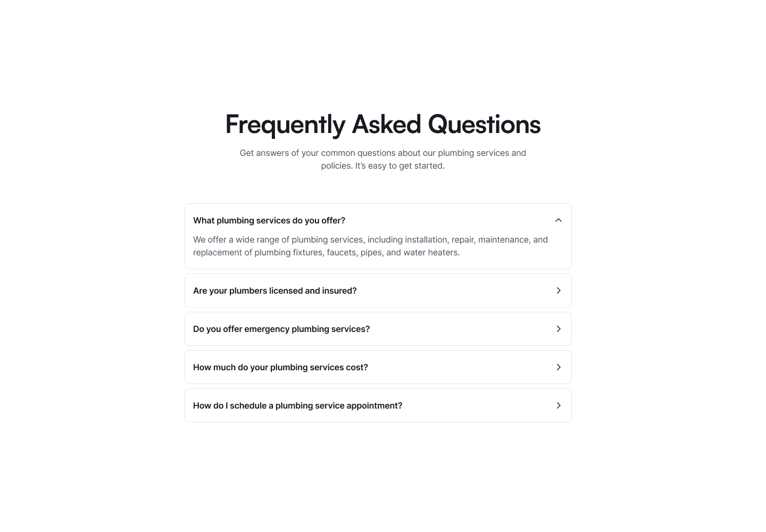
Task: Click 'Do you offer emergency plumbing services?'
Action: click(x=281, y=329)
